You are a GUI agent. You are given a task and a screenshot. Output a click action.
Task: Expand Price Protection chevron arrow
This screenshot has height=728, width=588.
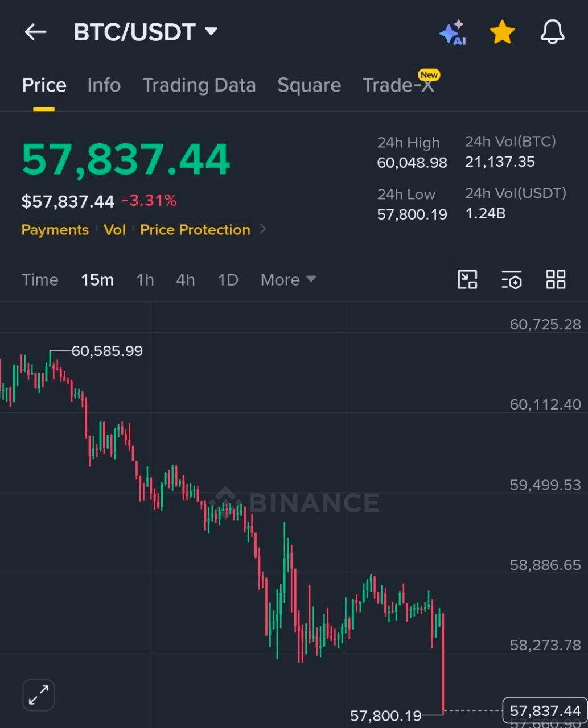(x=263, y=229)
